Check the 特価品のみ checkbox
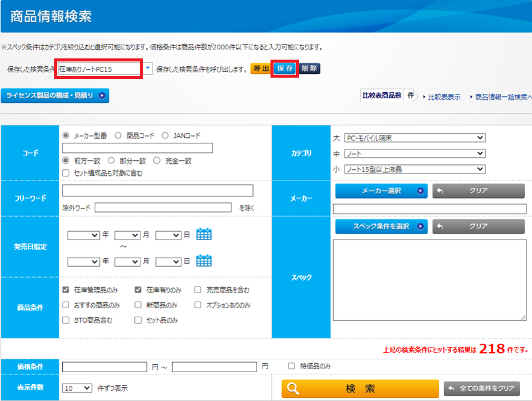This screenshot has height=401, width=532. [292, 366]
